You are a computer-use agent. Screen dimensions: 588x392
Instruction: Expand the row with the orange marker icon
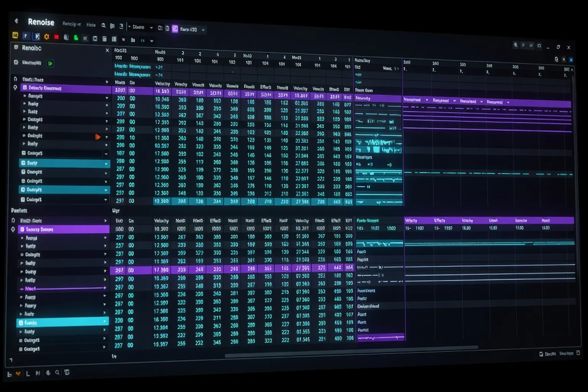[x=106, y=137]
